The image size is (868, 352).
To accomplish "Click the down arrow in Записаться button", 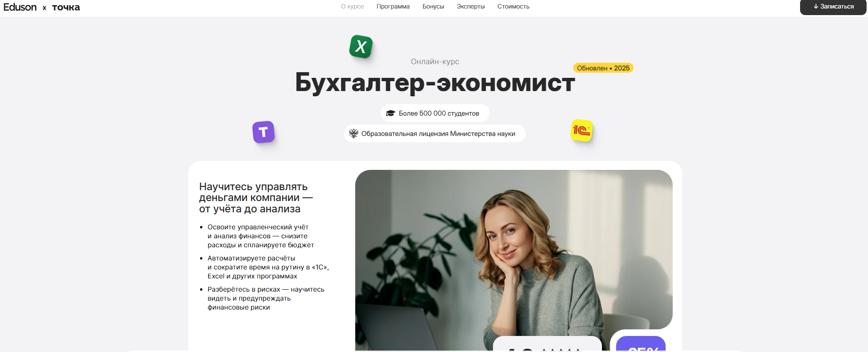I will (x=816, y=7).
